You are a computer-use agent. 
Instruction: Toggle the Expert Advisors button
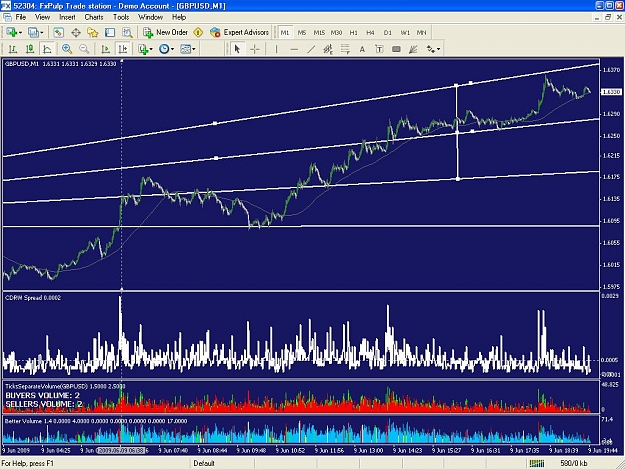(240, 33)
